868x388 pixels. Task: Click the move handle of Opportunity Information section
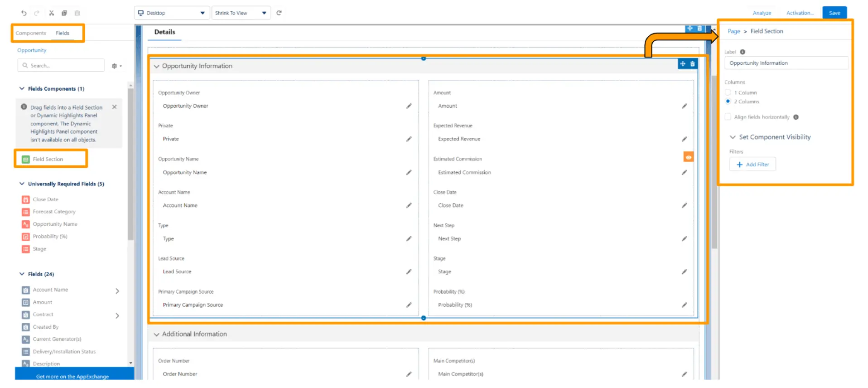pos(683,64)
